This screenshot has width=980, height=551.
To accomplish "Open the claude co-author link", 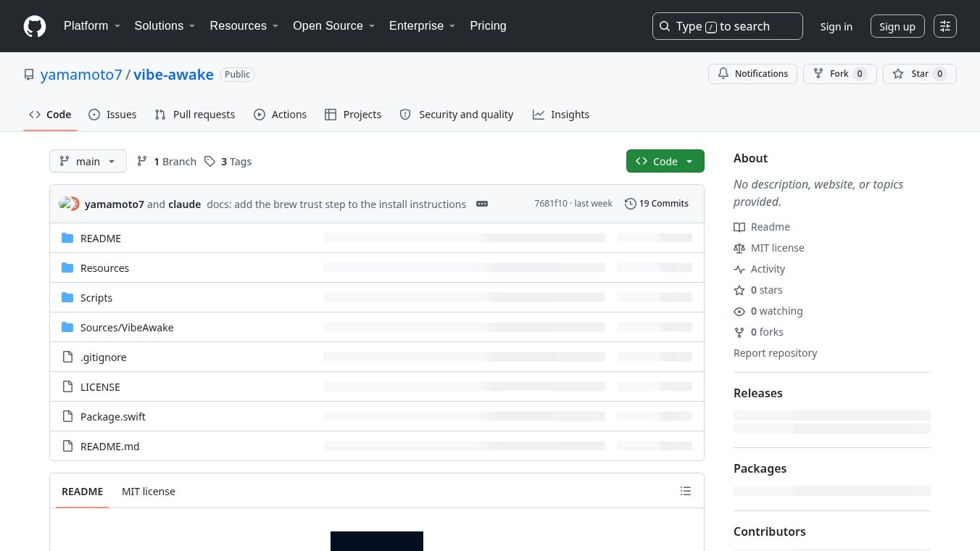I will pyautogui.click(x=184, y=204).
